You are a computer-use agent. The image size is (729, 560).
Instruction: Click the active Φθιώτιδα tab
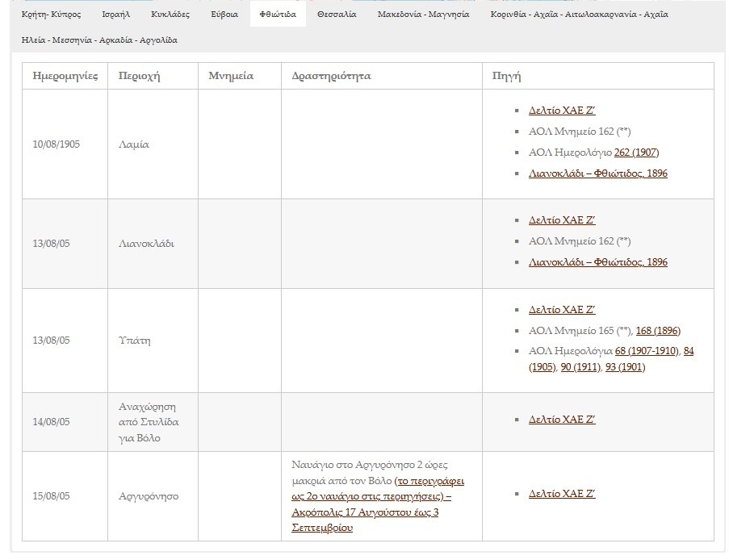pos(278,15)
